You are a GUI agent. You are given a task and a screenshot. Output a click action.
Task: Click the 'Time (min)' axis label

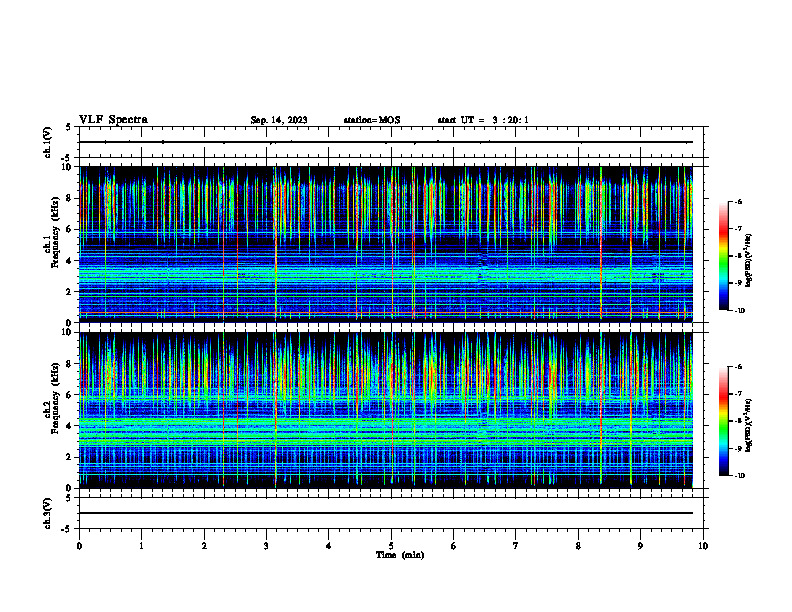(400, 555)
